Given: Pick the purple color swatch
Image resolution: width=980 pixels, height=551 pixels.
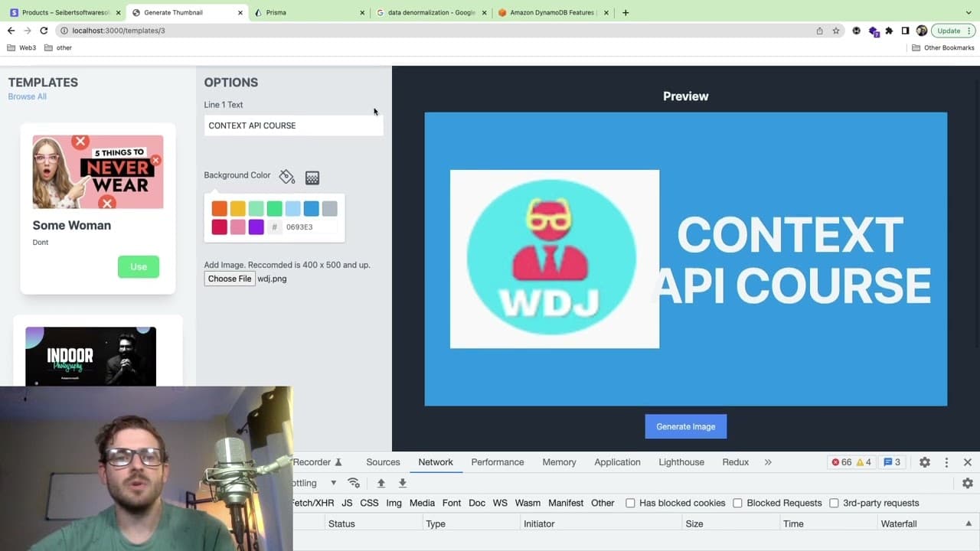Looking at the screenshot, I should (256, 227).
